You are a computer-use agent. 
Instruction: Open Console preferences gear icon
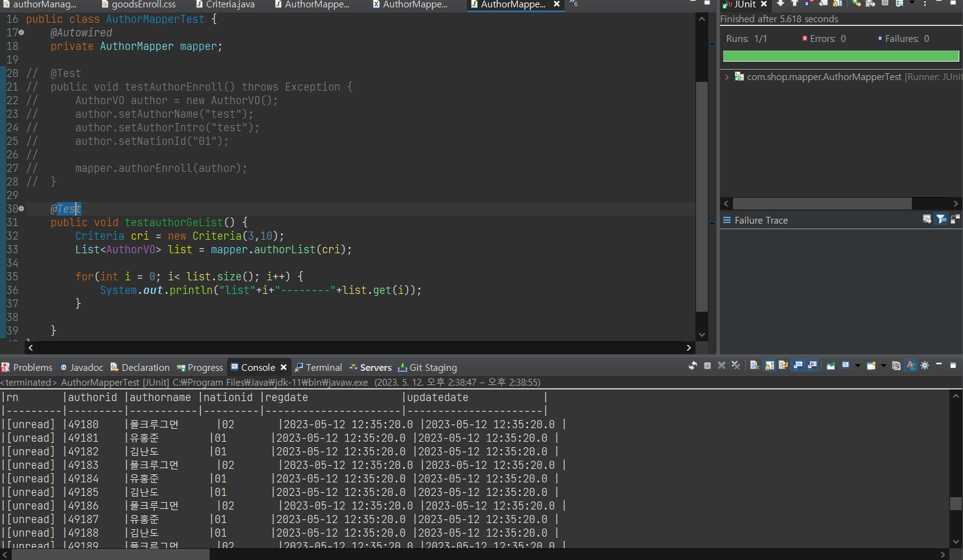pos(925,366)
